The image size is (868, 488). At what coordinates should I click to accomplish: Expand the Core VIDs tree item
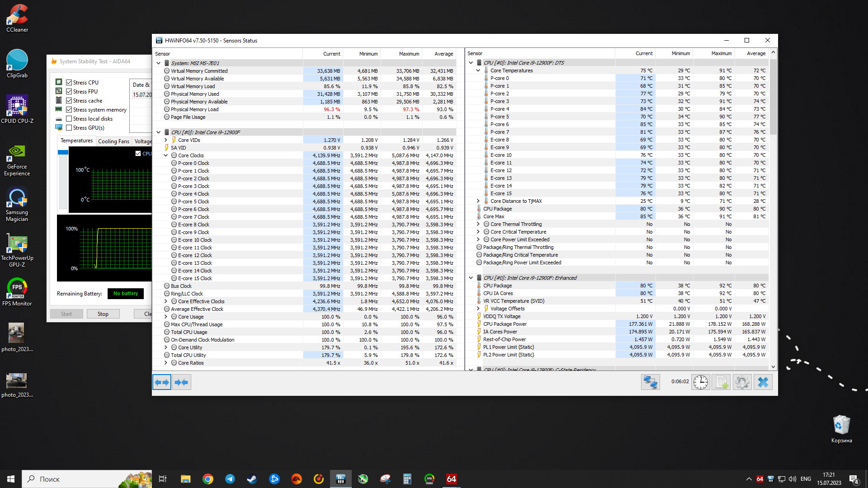166,140
